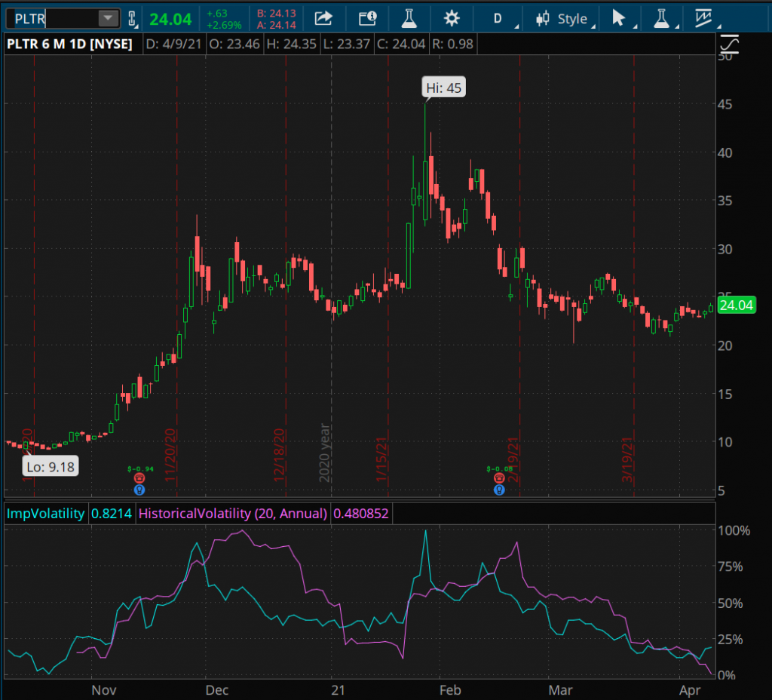Click the 50% level on volatility axis
Viewport: 772px width, 700px height.
730,603
